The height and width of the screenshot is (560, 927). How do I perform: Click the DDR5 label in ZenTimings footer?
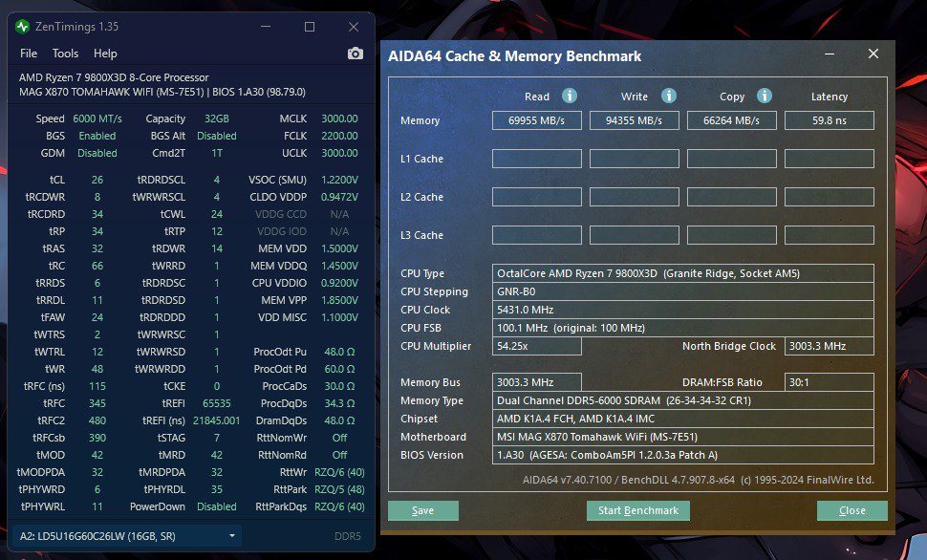[x=348, y=536]
